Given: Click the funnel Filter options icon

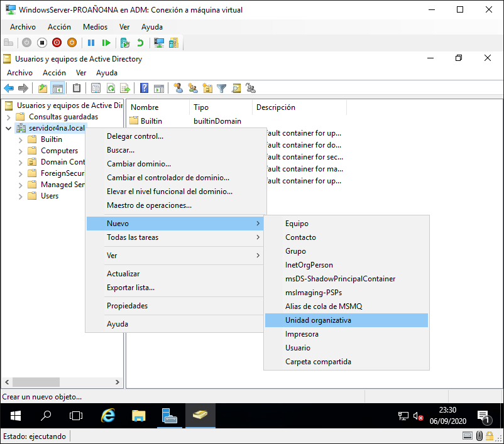Looking at the screenshot, I should point(221,88).
